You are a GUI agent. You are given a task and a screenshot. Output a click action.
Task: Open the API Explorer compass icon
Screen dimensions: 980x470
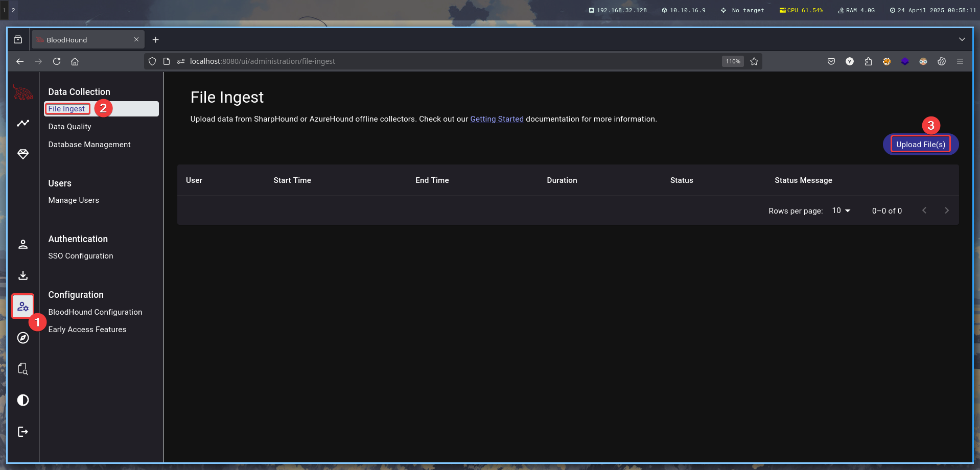click(23, 338)
